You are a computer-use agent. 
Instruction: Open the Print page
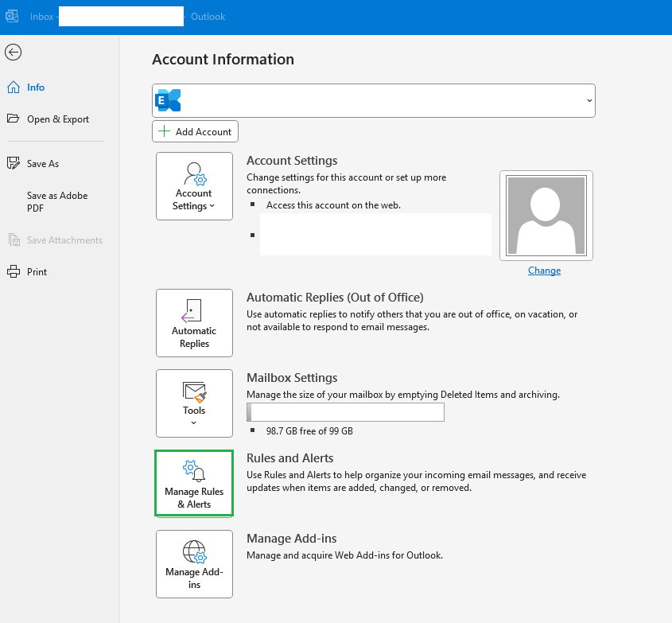(x=37, y=272)
